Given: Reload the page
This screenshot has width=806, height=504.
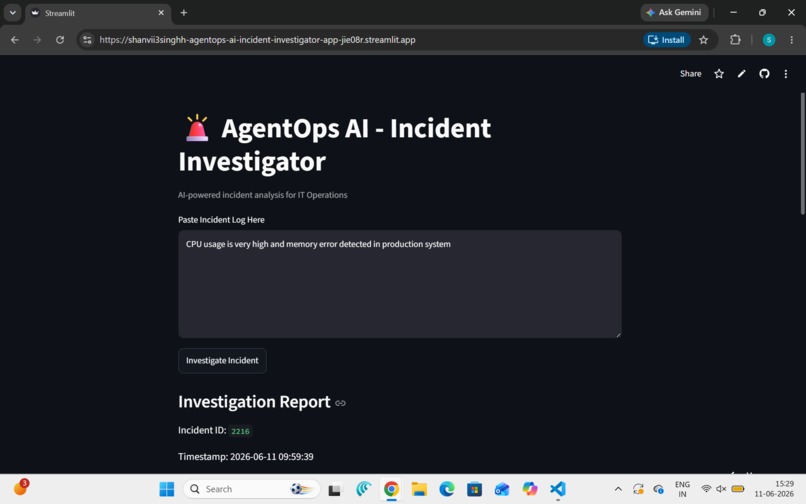Looking at the screenshot, I should 60,40.
